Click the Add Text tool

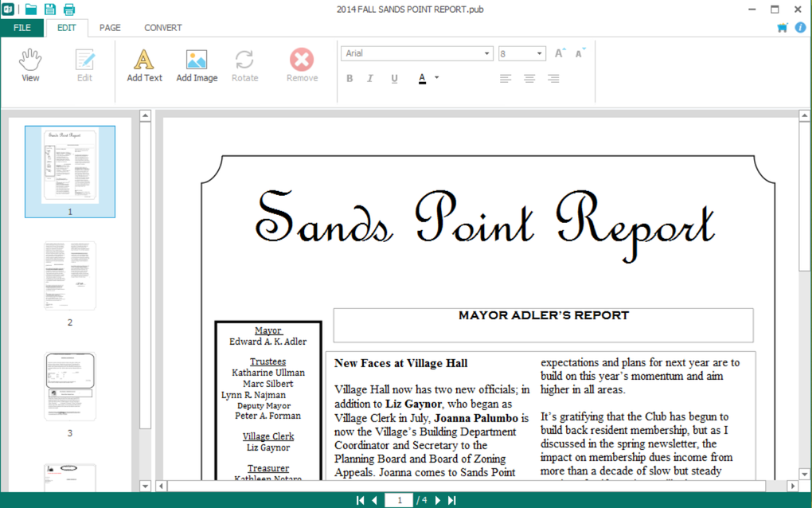pos(144,65)
